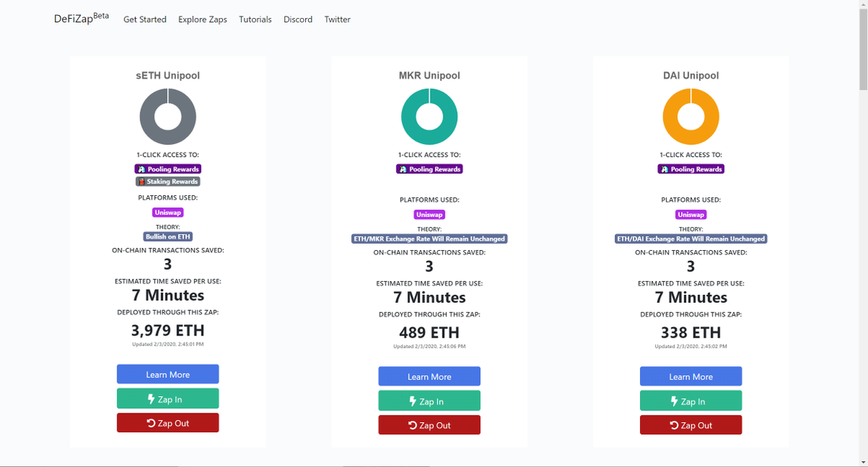Zap In to DAI Unipool
The height and width of the screenshot is (467, 868).
[691, 401]
